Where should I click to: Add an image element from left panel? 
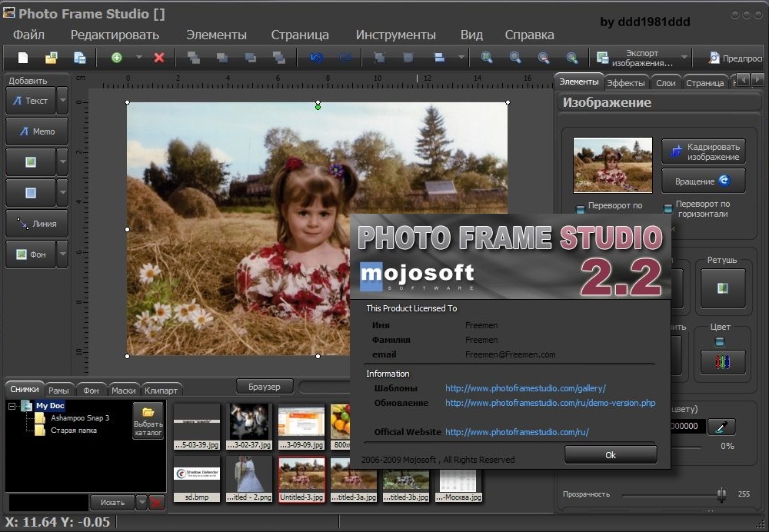[31, 161]
